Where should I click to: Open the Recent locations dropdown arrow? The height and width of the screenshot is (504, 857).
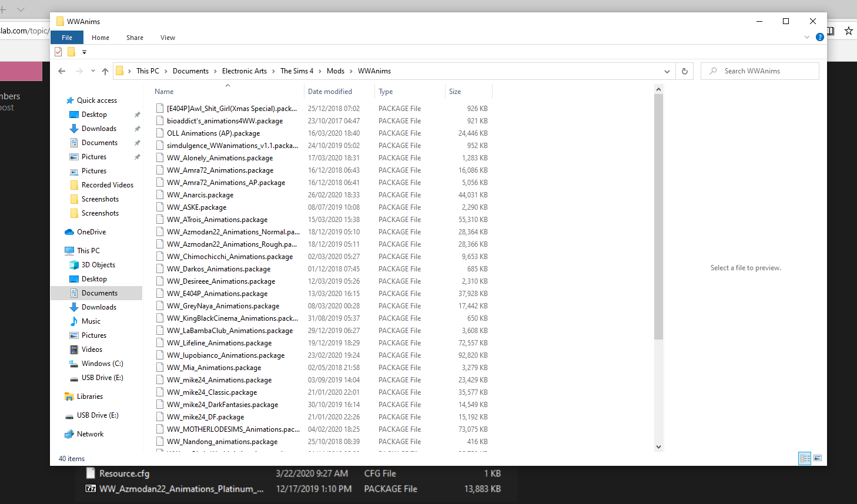[93, 71]
